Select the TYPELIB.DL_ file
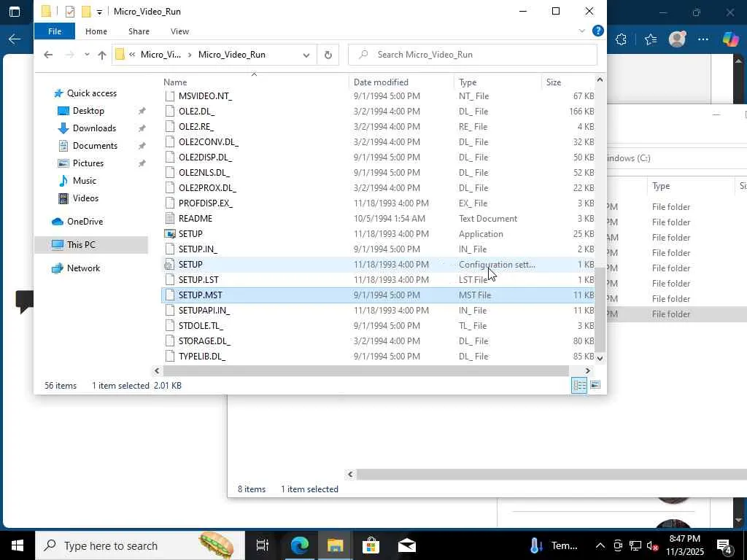747x560 pixels. coord(201,356)
